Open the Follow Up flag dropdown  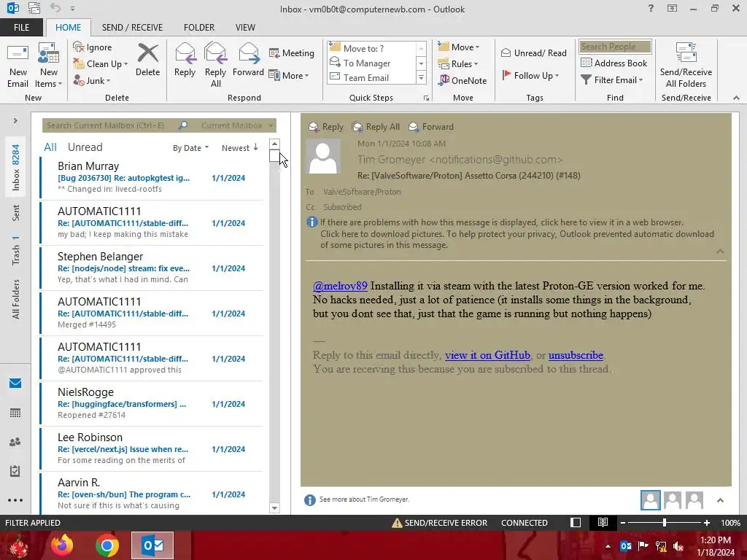[530, 75]
